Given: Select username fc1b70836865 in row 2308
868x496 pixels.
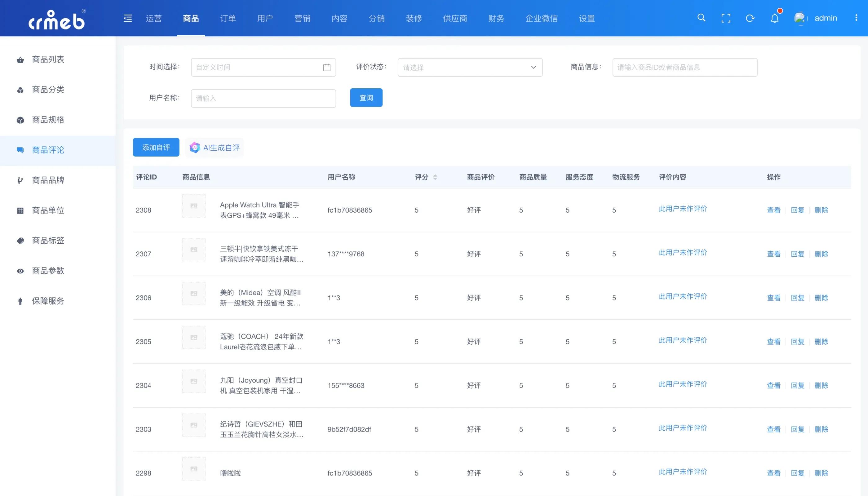Looking at the screenshot, I should pyautogui.click(x=350, y=210).
